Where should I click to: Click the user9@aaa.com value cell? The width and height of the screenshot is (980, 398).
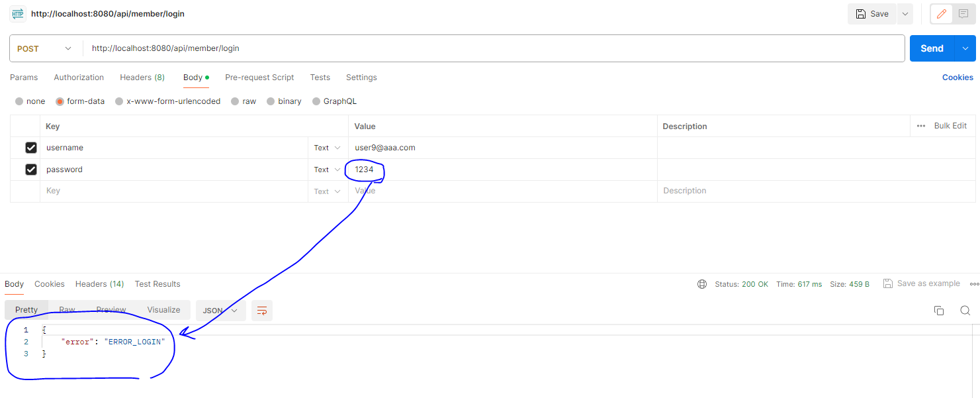click(503, 148)
